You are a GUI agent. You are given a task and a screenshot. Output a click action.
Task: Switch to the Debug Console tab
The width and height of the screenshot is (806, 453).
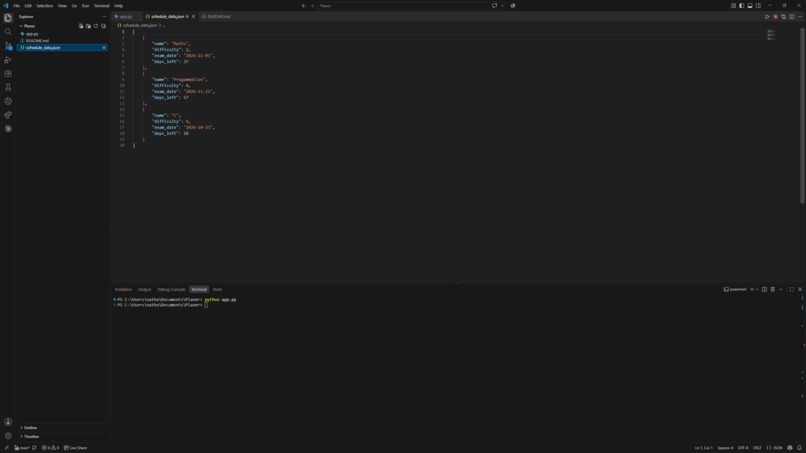click(171, 289)
